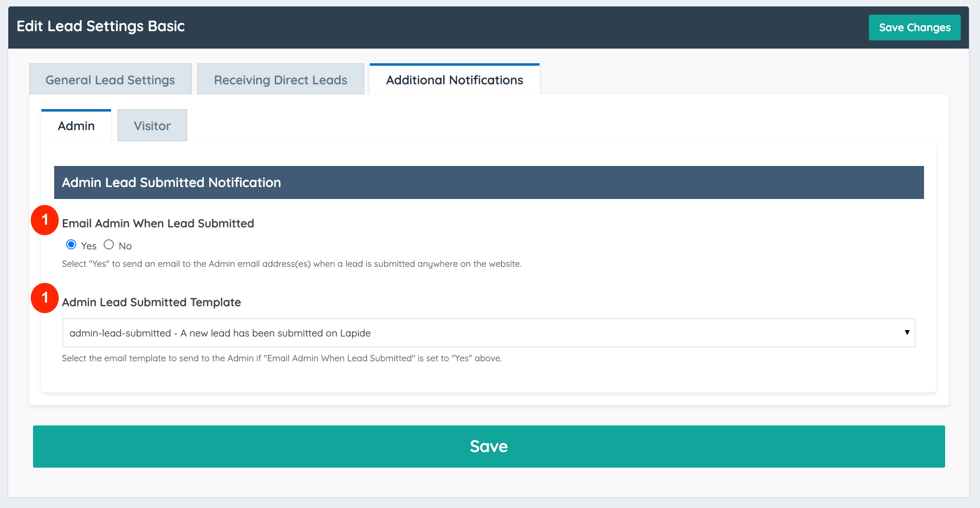
Task: Click help text about selecting email template
Action: (282, 358)
